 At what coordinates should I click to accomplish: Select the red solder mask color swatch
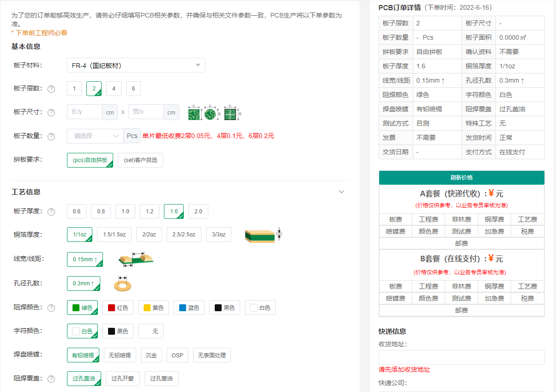click(x=118, y=307)
